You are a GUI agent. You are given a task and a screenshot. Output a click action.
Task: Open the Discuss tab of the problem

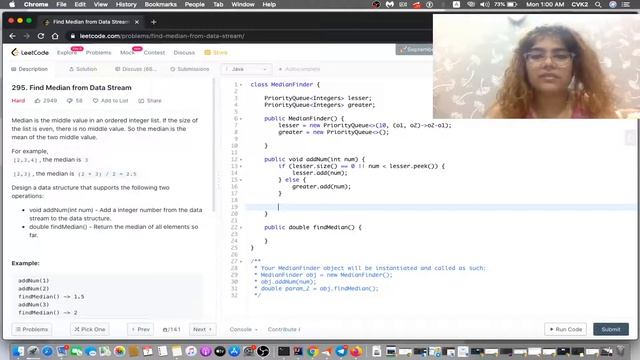136,69
